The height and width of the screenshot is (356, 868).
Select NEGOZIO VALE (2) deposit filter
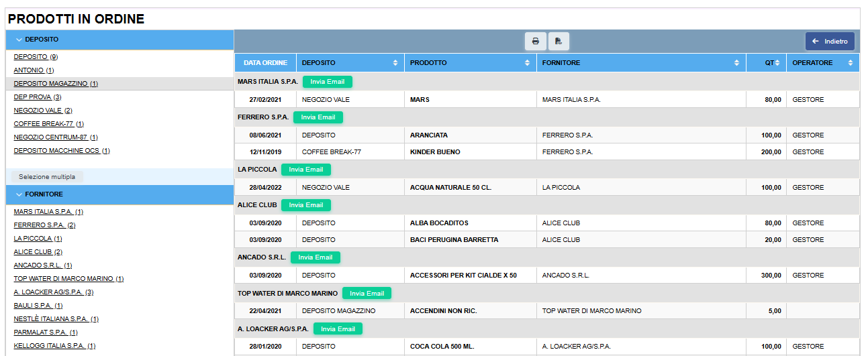click(x=43, y=111)
